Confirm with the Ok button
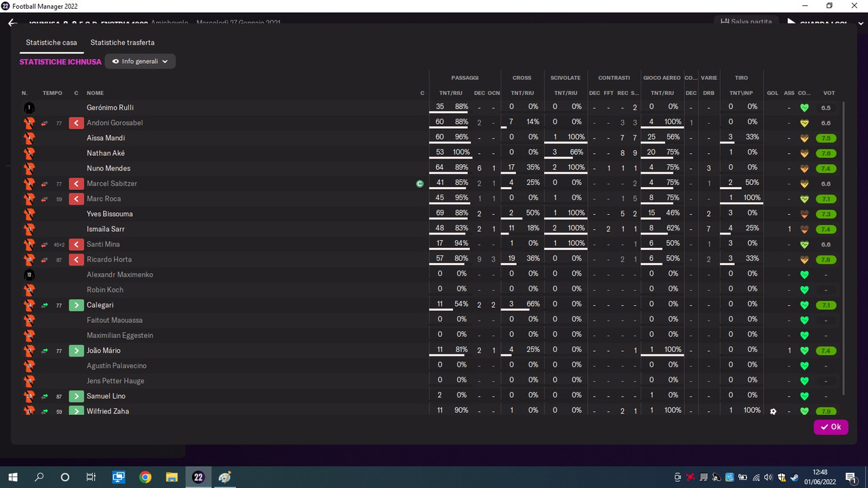Image resolution: width=868 pixels, height=488 pixels. [831, 427]
